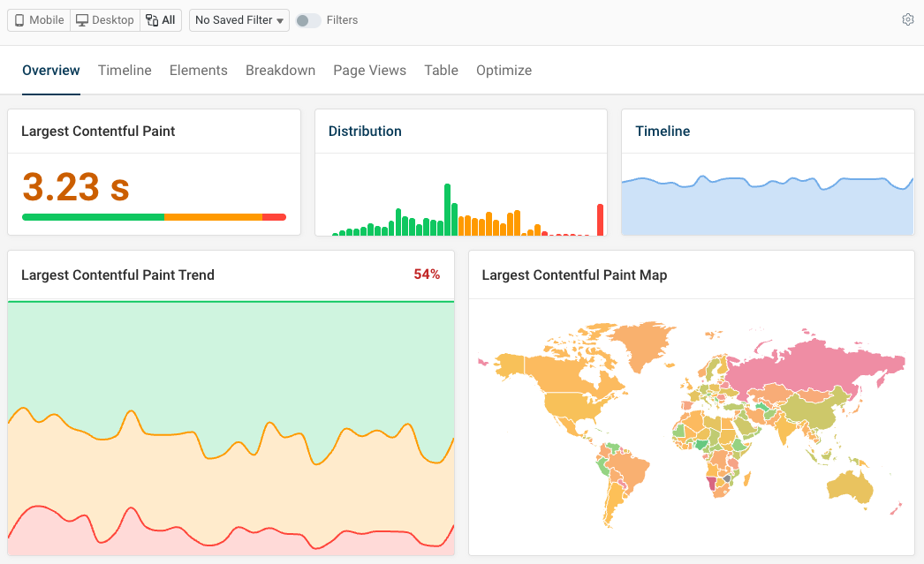This screenshot has height=564, width=924.
Task: Click the green-orange LCP score bar
Action: [155, 217]
